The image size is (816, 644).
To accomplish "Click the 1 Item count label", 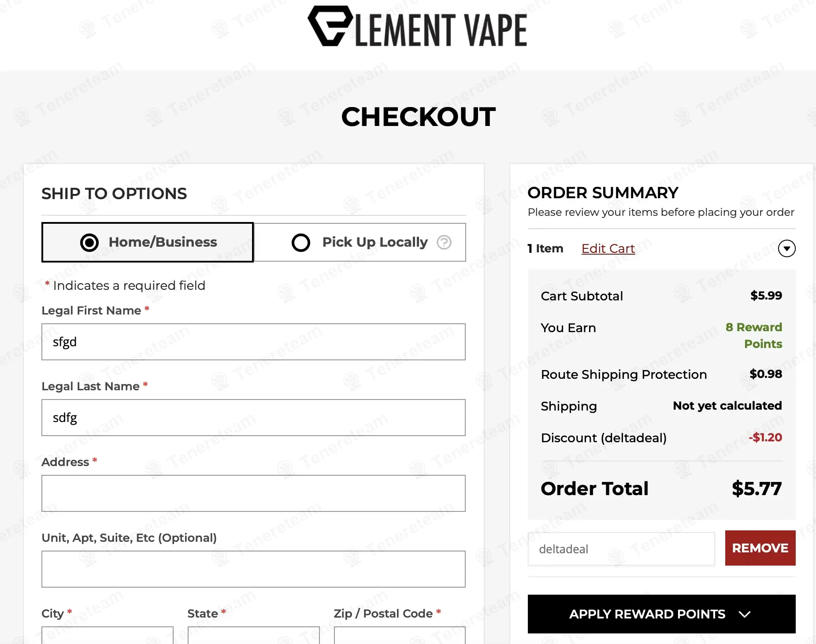I will point(545,249).
